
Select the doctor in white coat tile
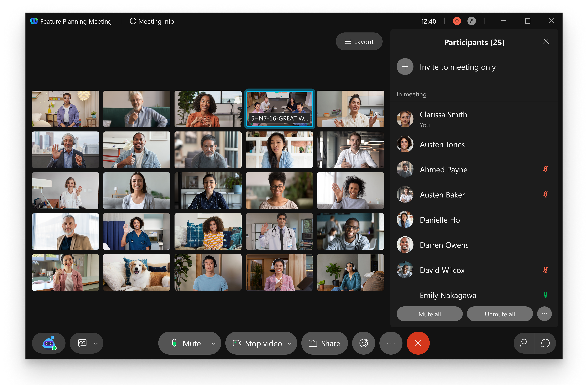pos(279,231)
